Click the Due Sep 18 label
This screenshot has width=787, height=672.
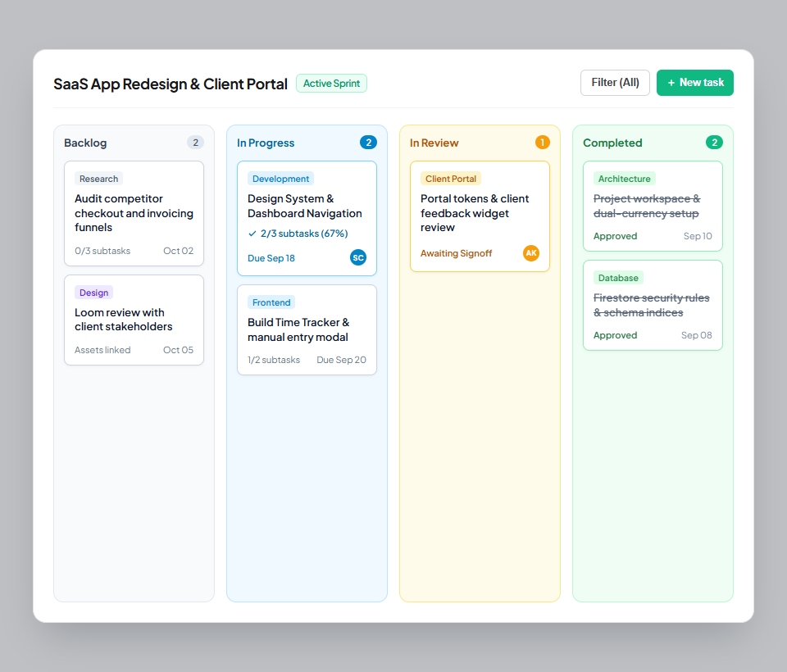point(271,258)
